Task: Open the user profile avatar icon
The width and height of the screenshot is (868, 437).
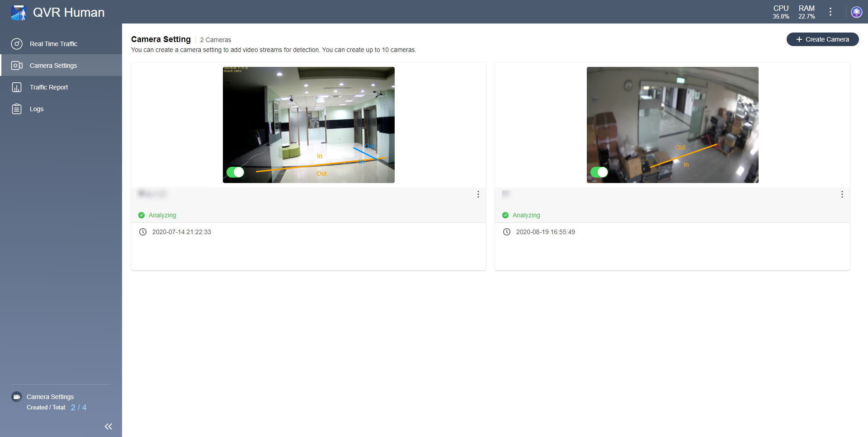Action: point(856,12)
